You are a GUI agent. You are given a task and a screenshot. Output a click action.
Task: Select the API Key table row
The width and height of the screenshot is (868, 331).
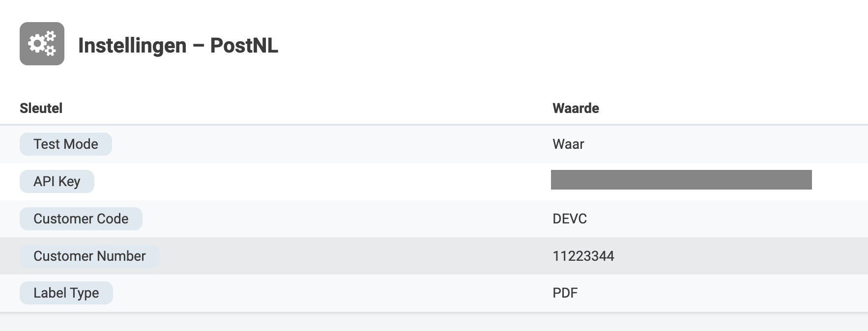(x=434, y=181)
